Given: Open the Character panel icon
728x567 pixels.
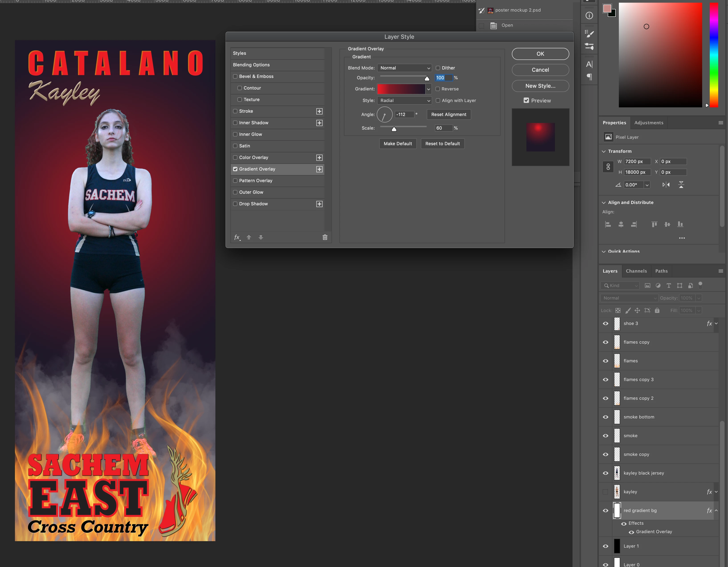Looking at the screenshot, I should coord(589,64).
